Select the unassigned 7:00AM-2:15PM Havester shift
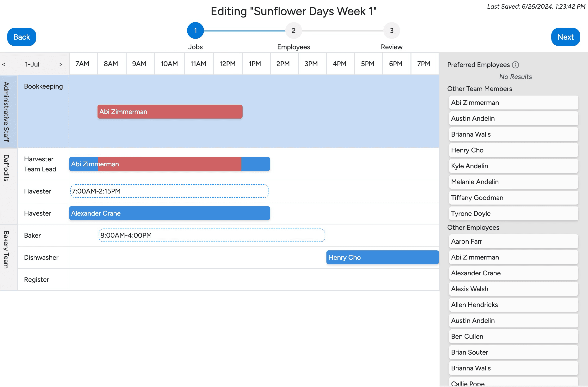The height and width of the screenshot is (387, 588). 170,191
